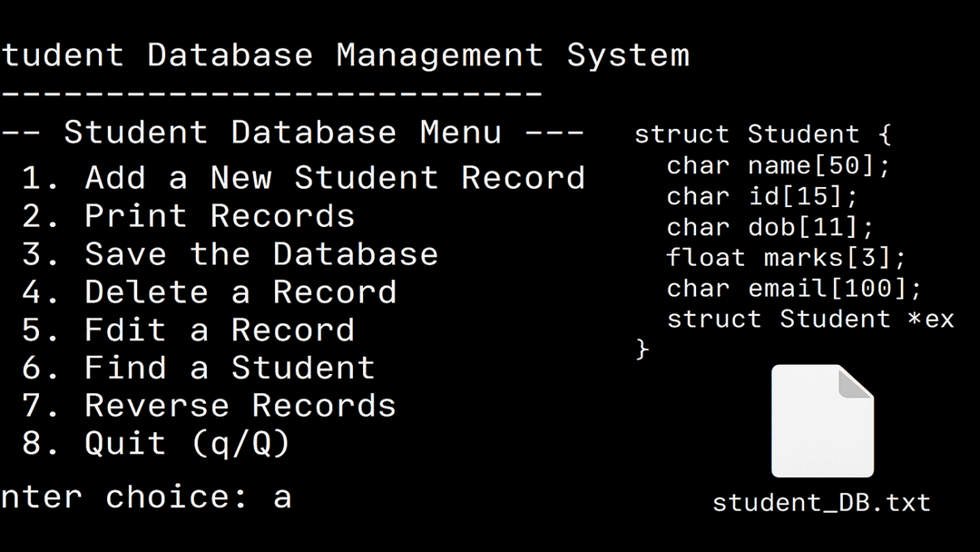
Task: Click the student_DB.txt filename label
Action: point(822,503)
